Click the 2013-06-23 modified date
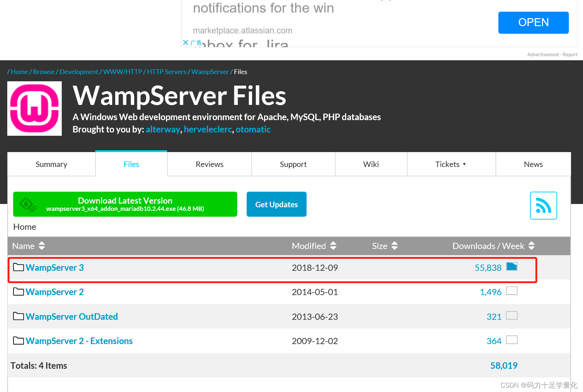Viewport: 583px width, 392px height. tap(315, 317)
